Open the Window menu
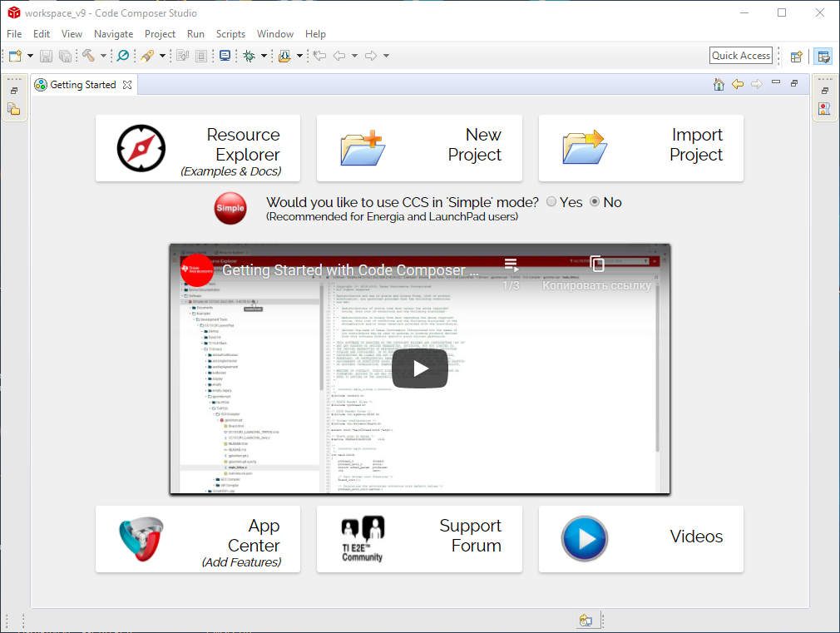The image size is (840, 633). [x=274, y=34]
